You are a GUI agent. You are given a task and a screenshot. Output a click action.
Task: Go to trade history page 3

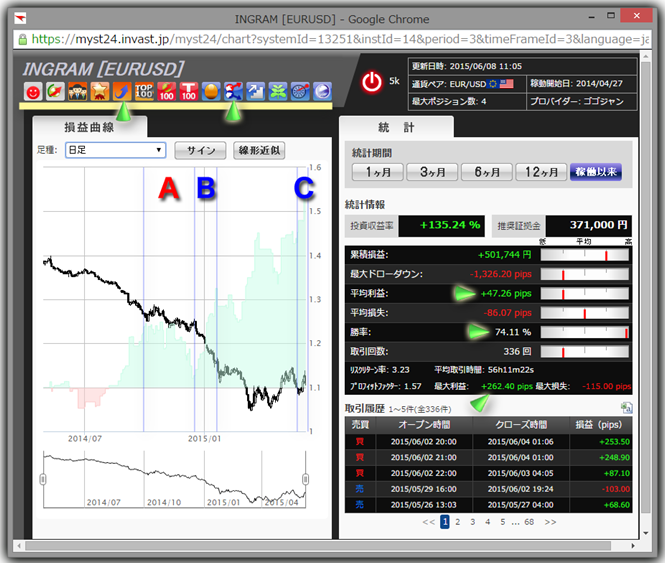coord(472,522)
